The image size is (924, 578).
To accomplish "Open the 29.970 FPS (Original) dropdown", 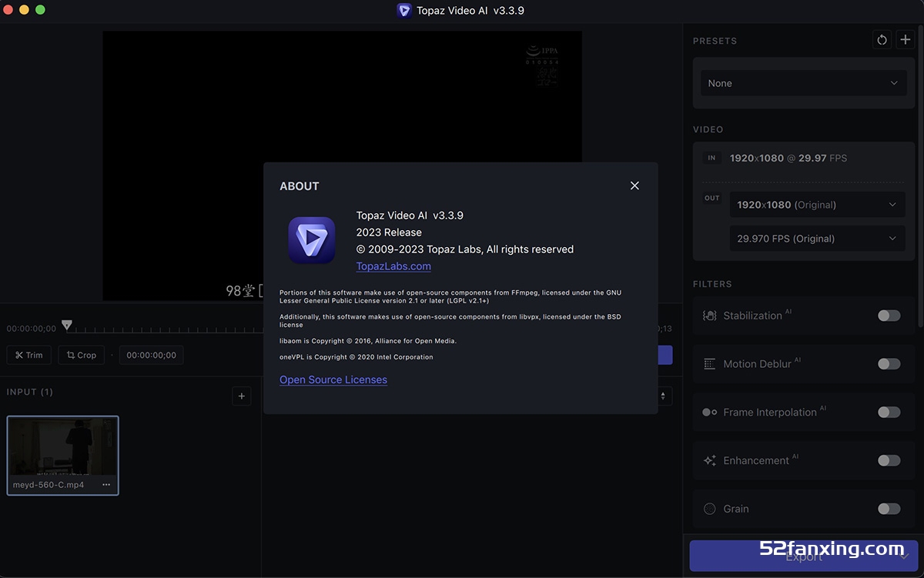I will [x=817, y=239].
